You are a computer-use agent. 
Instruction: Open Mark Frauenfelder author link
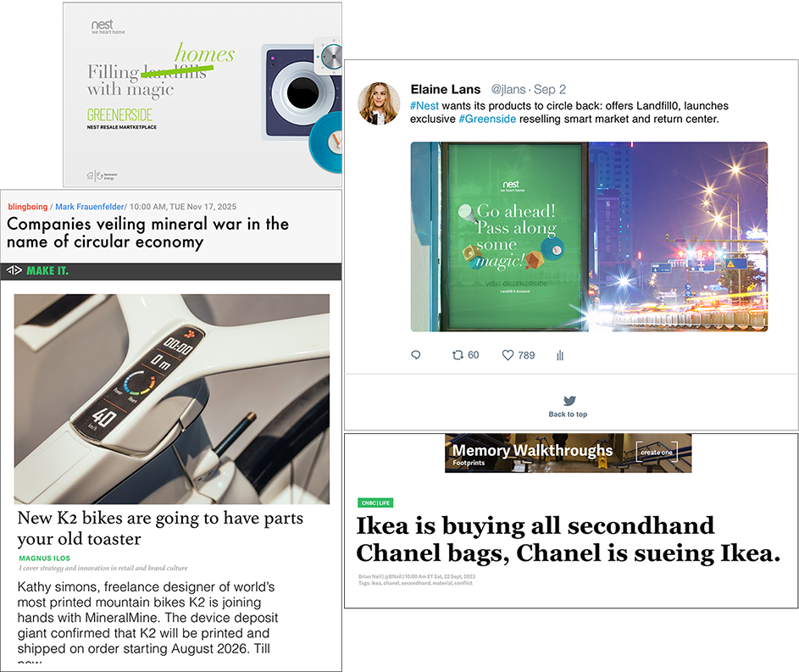click(x=89, y=206)
